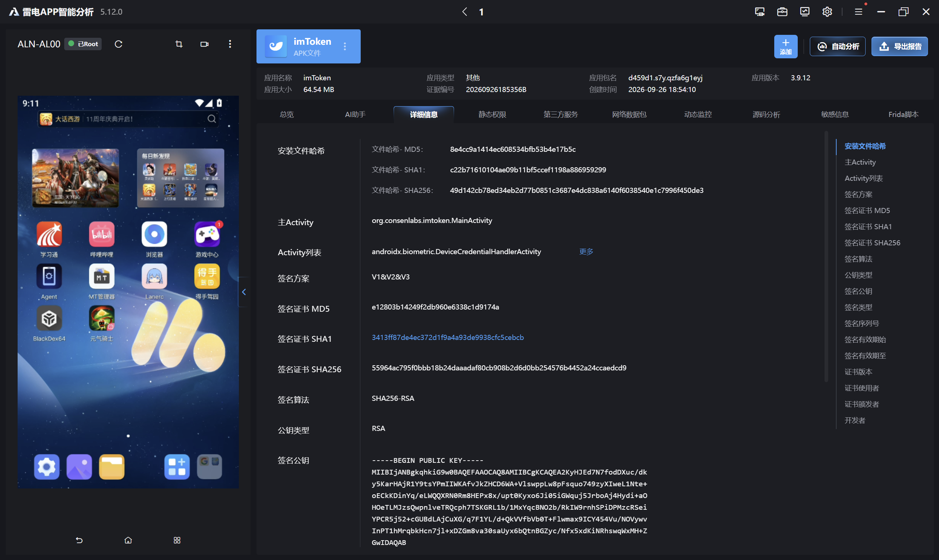Jump to 证书颁发者 in the outline
Image resolution: width=939 pixels, height=560 pixels.
click(862, 404)
